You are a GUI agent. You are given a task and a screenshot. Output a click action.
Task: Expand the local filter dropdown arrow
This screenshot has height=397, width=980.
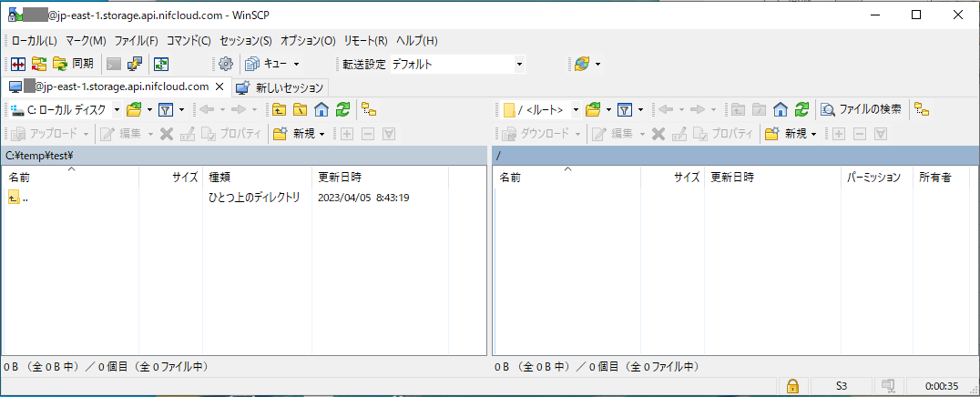coord(181,110)
